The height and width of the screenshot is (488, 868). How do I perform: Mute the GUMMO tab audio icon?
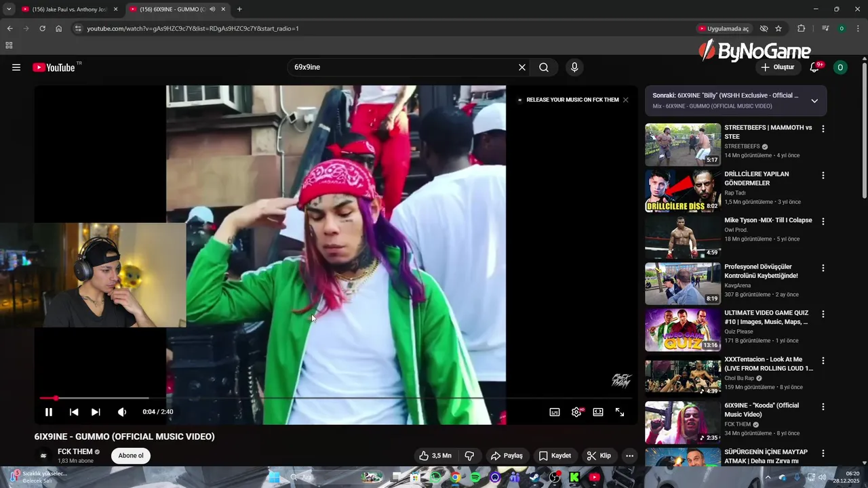click(213, 9)
